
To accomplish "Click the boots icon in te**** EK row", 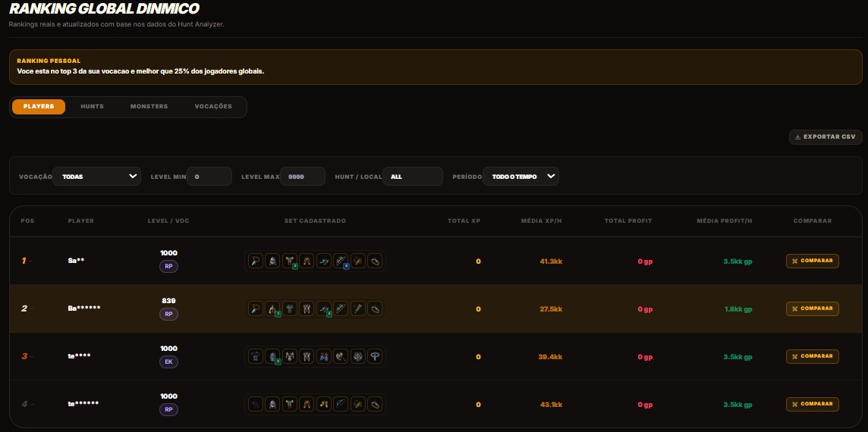I will (x=324, y=356).
